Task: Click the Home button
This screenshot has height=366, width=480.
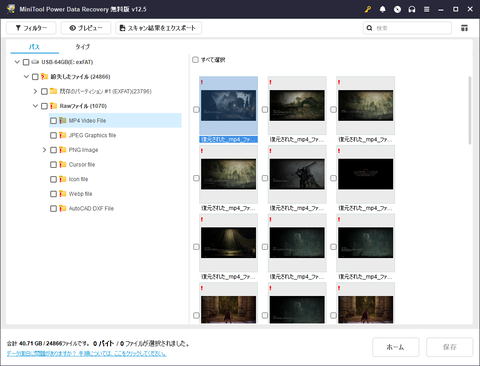Action: pyautogui.click(x=396, y=347)
